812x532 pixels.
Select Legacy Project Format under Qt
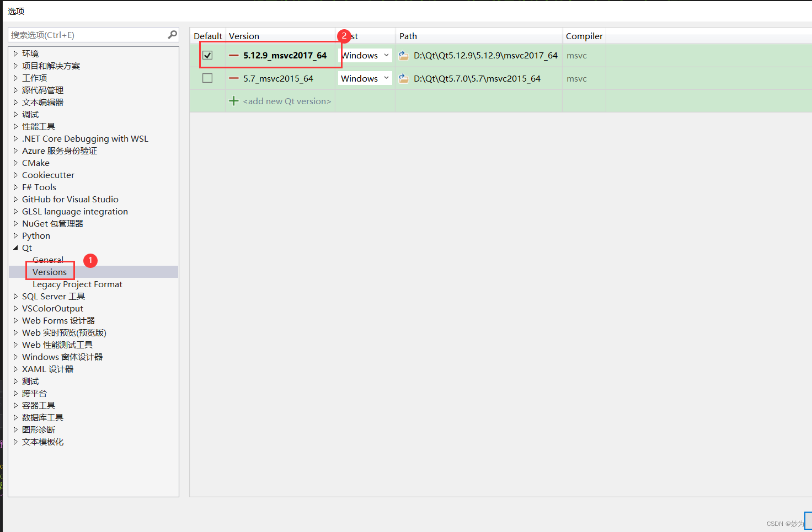pos(77,284)
